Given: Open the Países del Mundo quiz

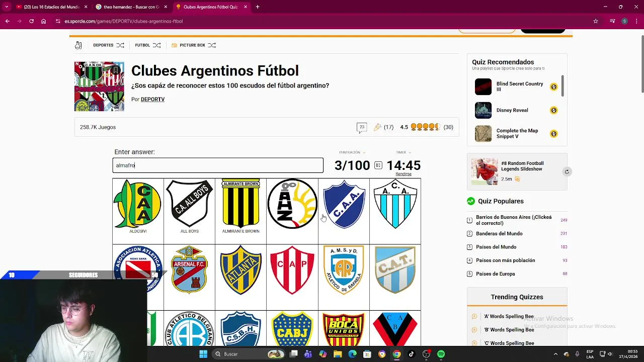Looking at the screenshot, I should [496, 247].
